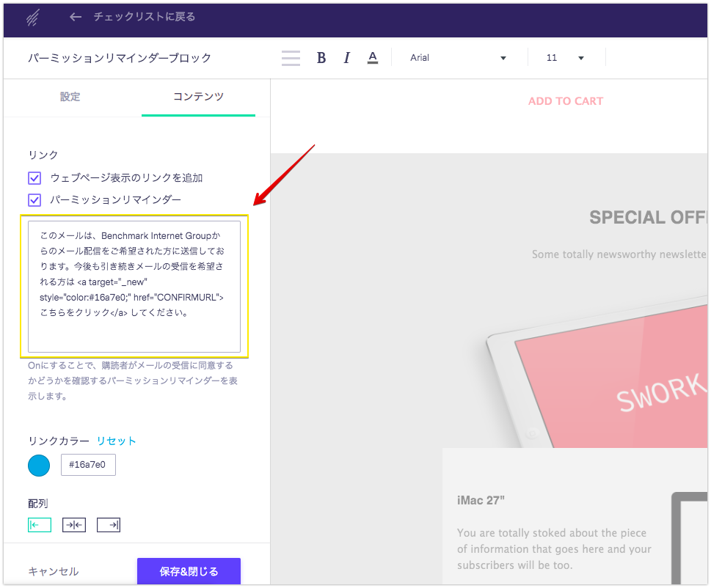Open the Arial font family dropdown
This screenshot has width=711, height=588.
click(459, 57)
